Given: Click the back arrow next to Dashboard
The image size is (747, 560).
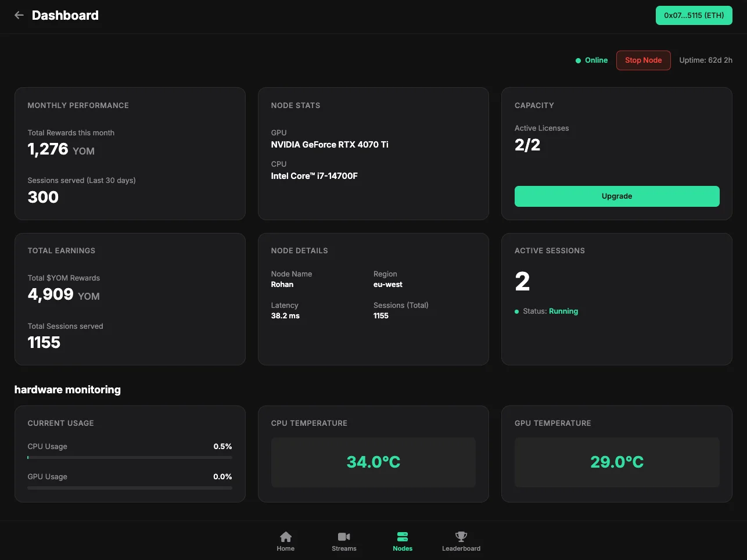Looking at the screenshot, I should click(x=19, y=15).
